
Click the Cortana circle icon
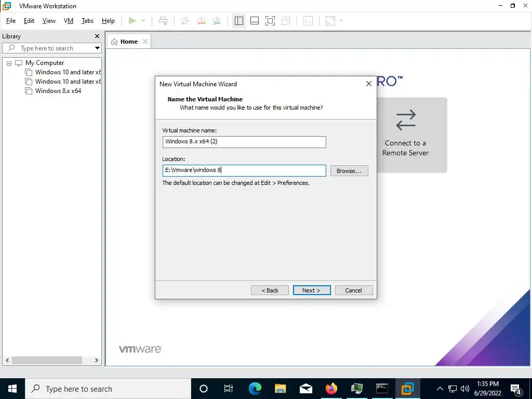[204, 389]
